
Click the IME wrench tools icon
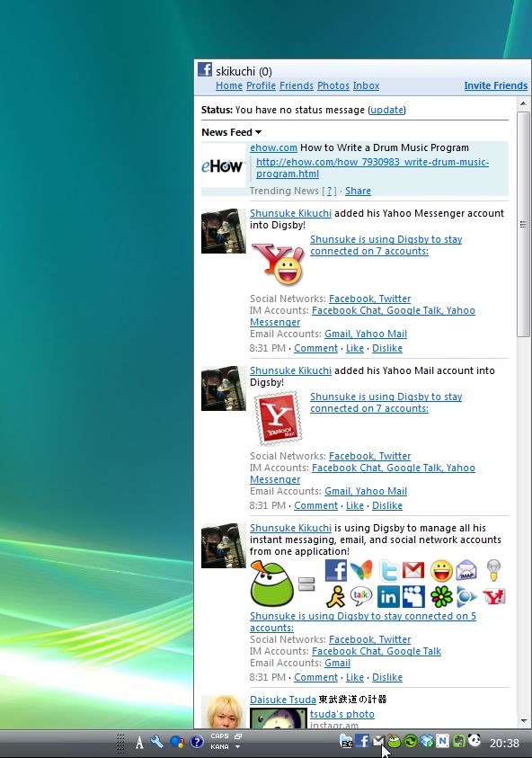[x=156, y=741]
